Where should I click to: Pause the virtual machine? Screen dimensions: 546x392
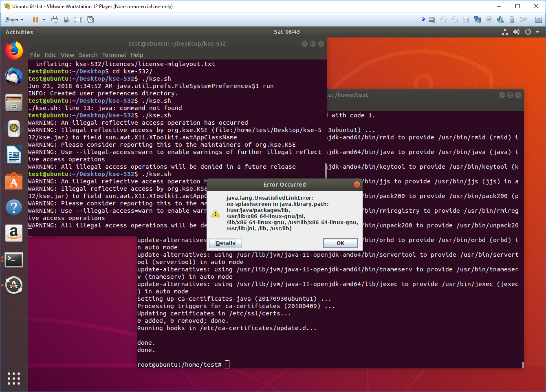pyautogui.click(x=35, y=20)
